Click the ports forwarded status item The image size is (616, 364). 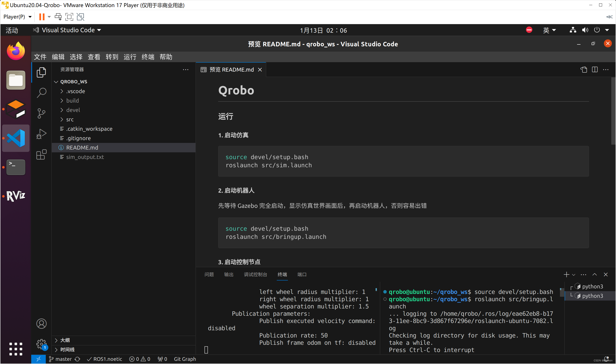tap(162, 359)
